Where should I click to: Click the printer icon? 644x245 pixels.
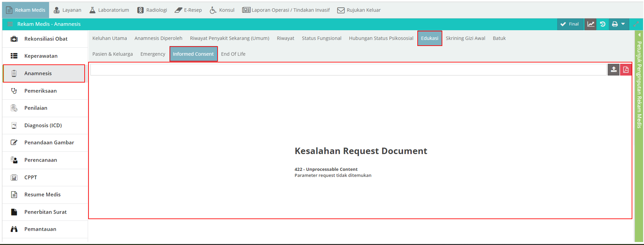click(x=615, y=24)
